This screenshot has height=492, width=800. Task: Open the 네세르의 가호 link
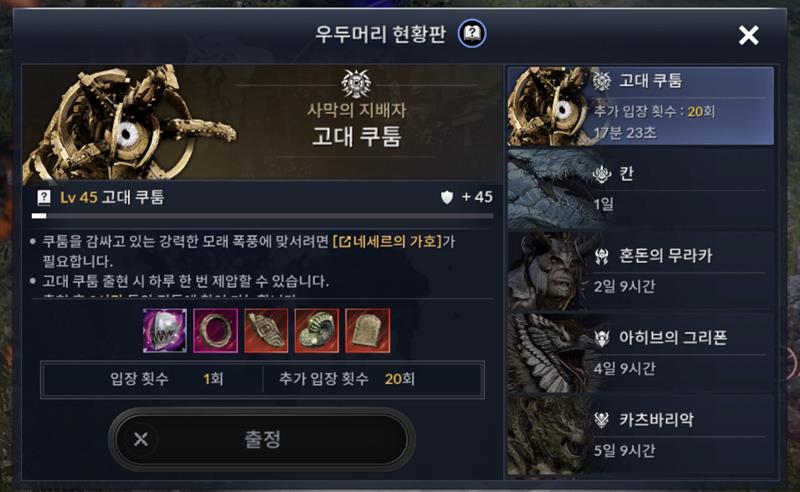coord(387,241)
